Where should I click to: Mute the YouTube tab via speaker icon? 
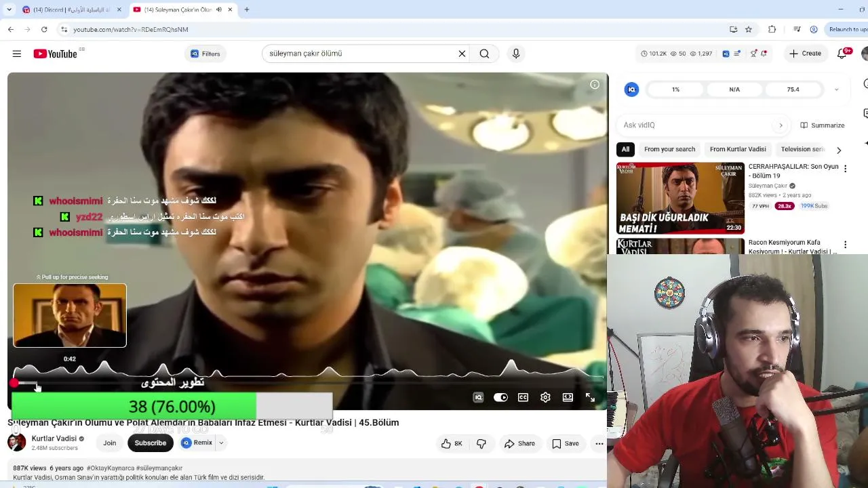pos(218,10)
